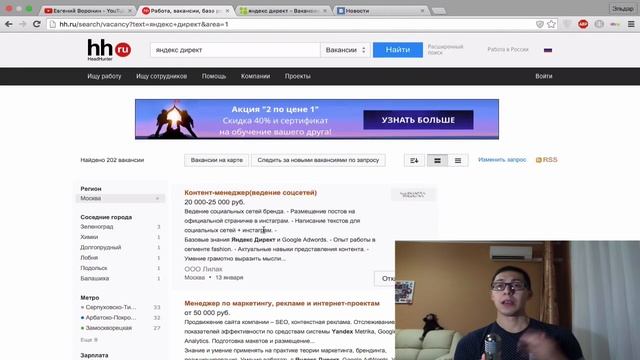Filter by Арбатско-Покро... metro line
This screenshot has width=640, height=360.
click(111, 317)
